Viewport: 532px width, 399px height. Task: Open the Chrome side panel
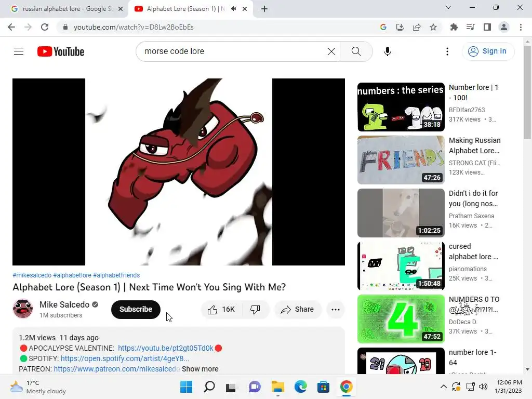tap(487, 27)
